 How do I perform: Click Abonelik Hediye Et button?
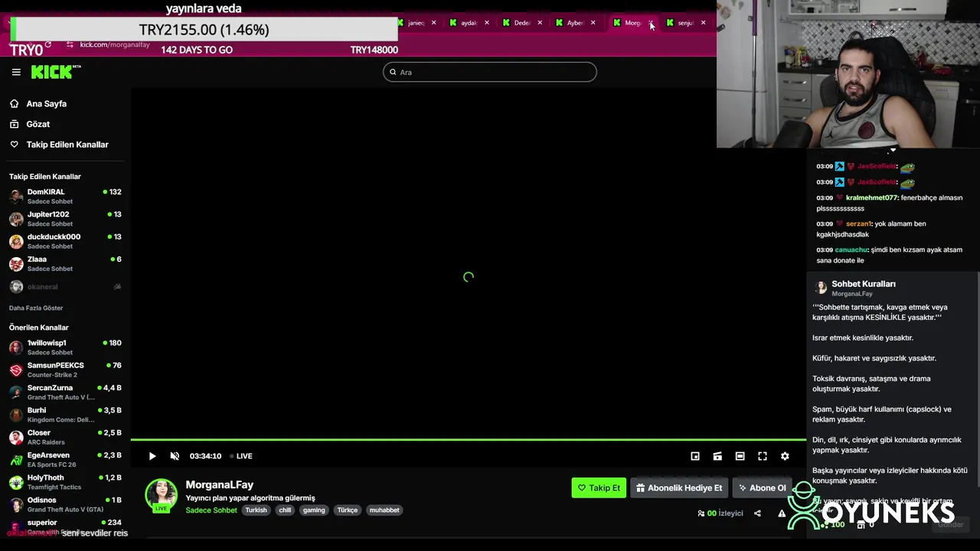coord(679,487)
